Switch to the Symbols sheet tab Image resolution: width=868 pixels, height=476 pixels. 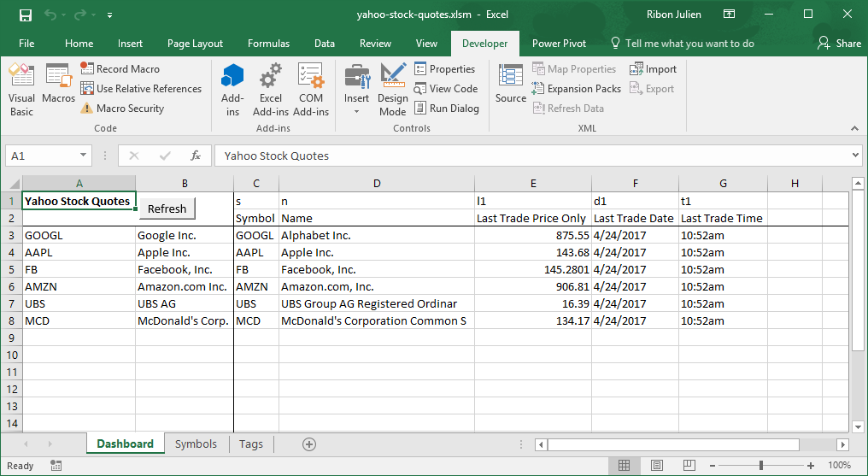tap(196, 444)
